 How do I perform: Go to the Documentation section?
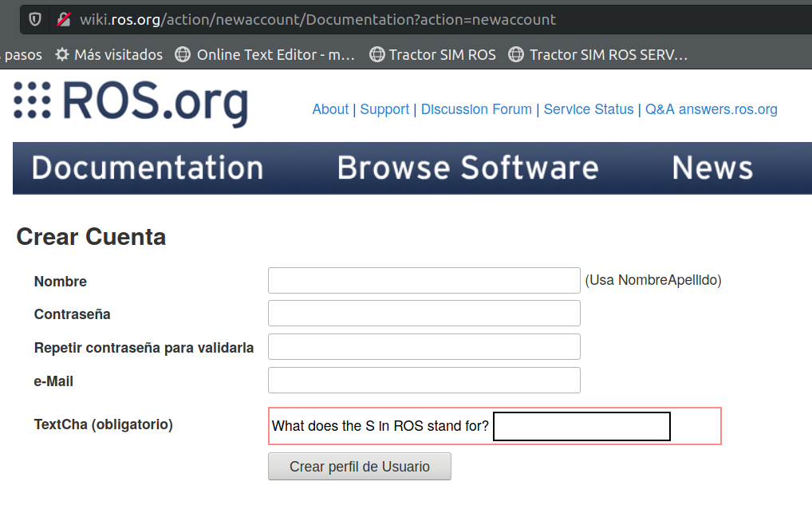tap(148, 168)
